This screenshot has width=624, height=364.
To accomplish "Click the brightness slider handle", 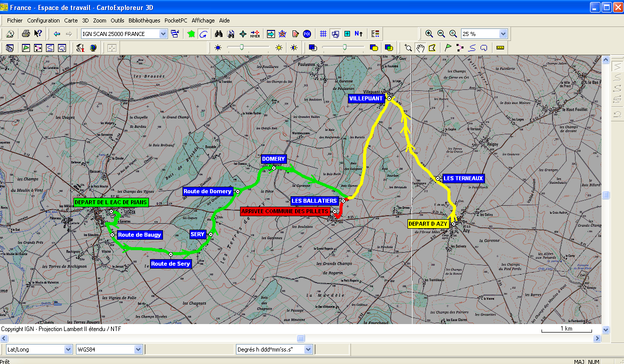I will point(241,48).
